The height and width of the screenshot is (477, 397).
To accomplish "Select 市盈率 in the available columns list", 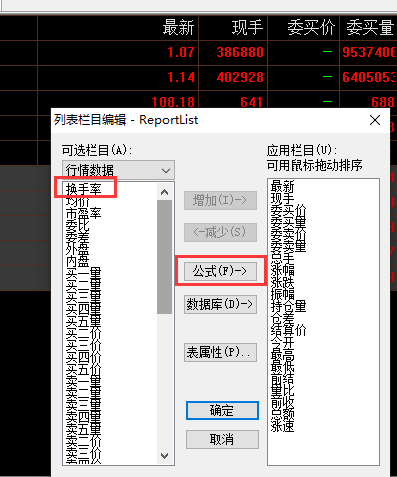I will tap(84, 213).
